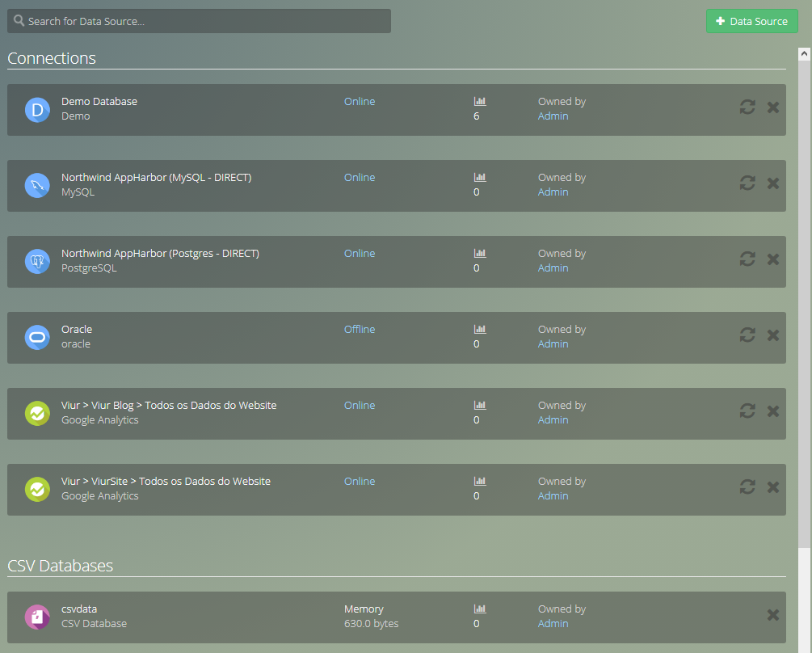The image size is (812, 653).
Task: Click Online status of Northwind Postgres
Action: [x=360, y=254]
